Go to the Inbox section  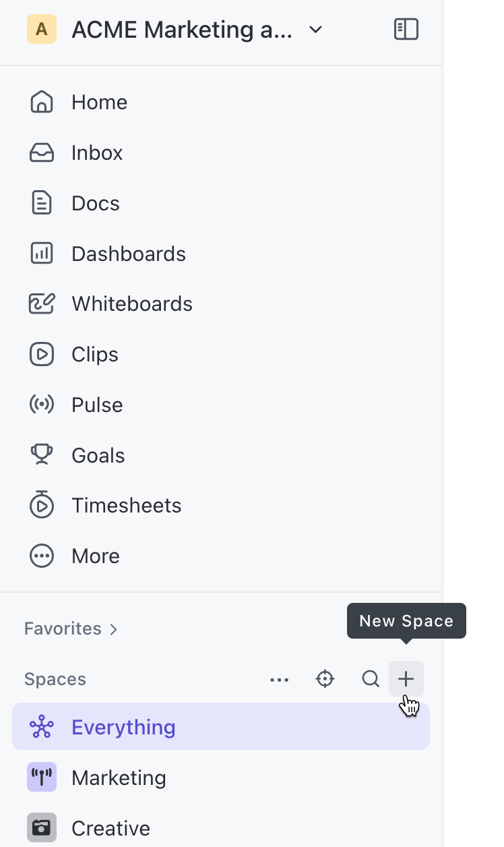[97, 152]
